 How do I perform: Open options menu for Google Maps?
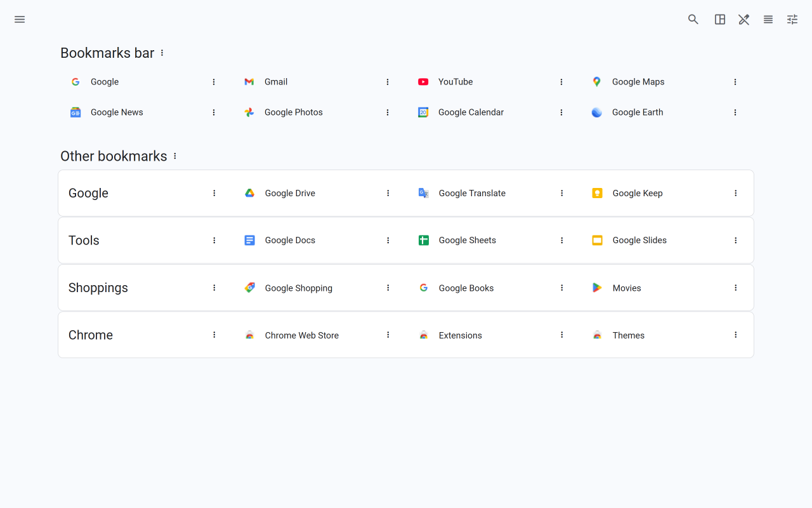(735, 82)
